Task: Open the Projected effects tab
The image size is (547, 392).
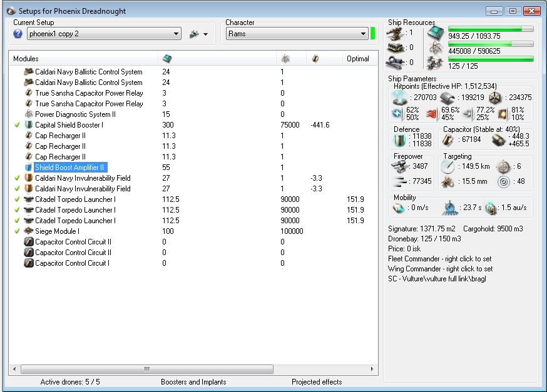Action: pos(317,382)
